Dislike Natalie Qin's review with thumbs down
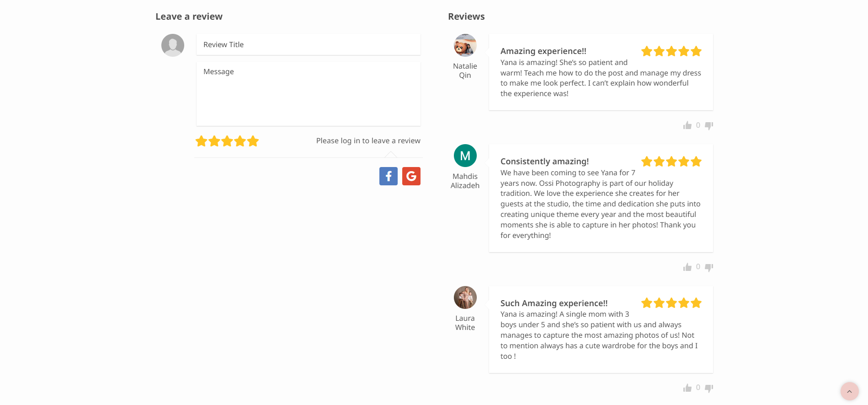 [709, 125]
